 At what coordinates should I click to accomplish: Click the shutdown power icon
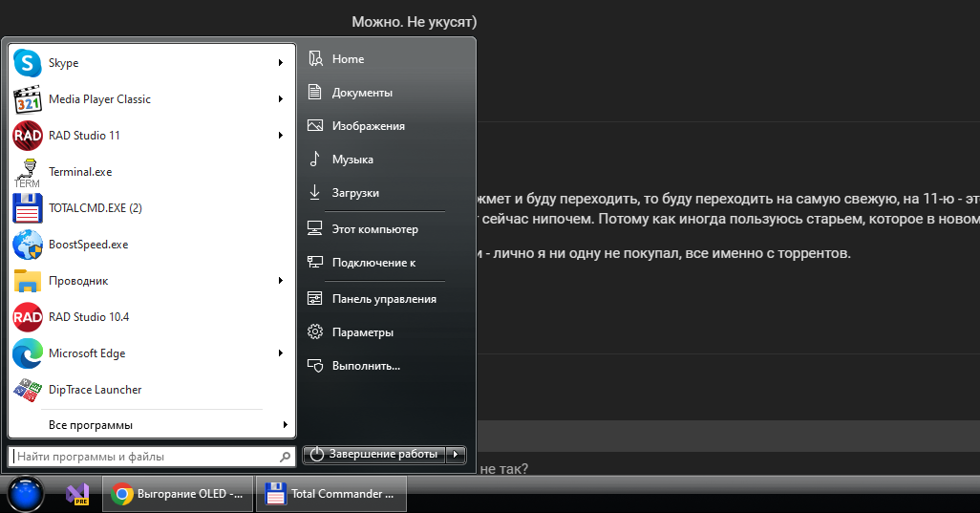(x=317, y=454)
